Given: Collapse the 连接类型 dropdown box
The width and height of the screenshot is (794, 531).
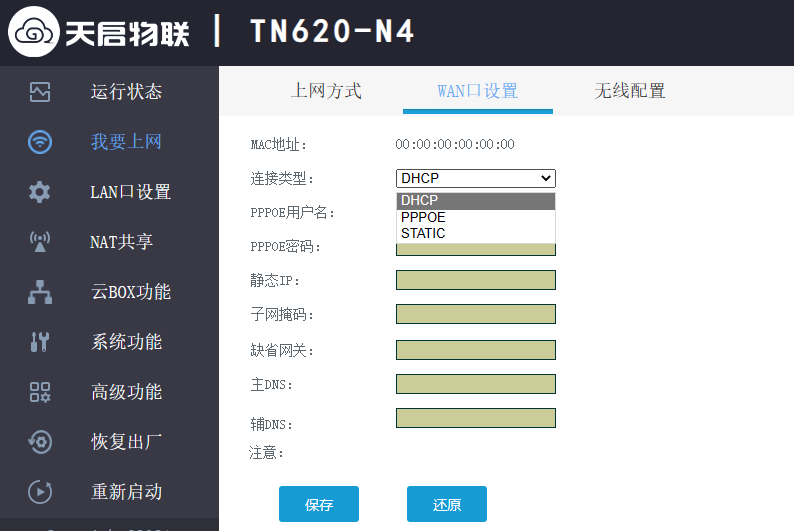Looking at the screenshot, I should [475, 178].
